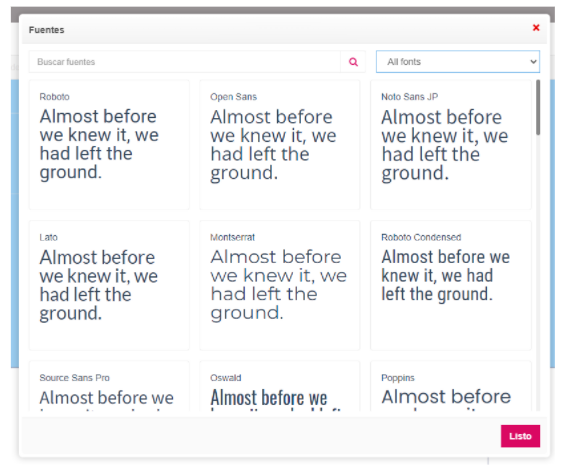Click the dropdown arrow beside All fonts

coord(533,62)
